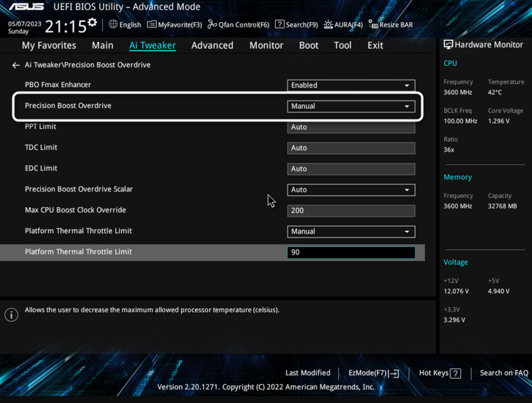The height and width of the screenshot is (403, 532).
Task: Click the globe English language icon
Action: [113, 24]
